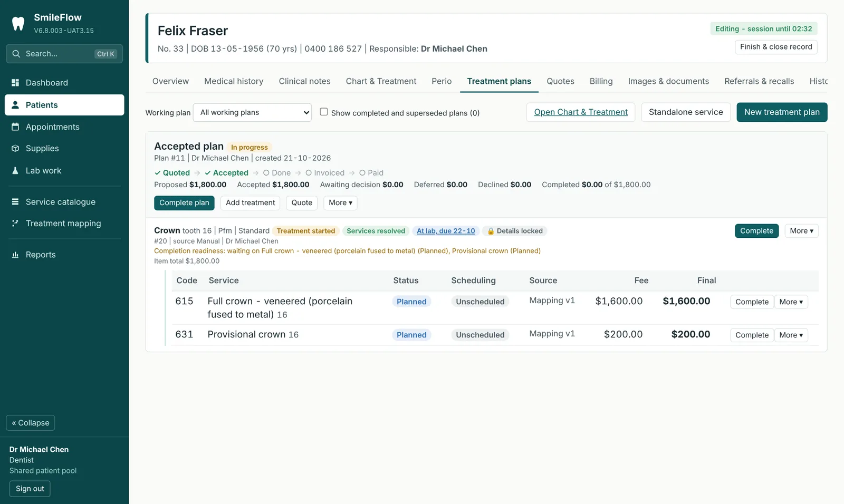Follow the Open Chart & Treatment link
The width and height of the screenshot is (844, 504).
(x=581, y=112)
